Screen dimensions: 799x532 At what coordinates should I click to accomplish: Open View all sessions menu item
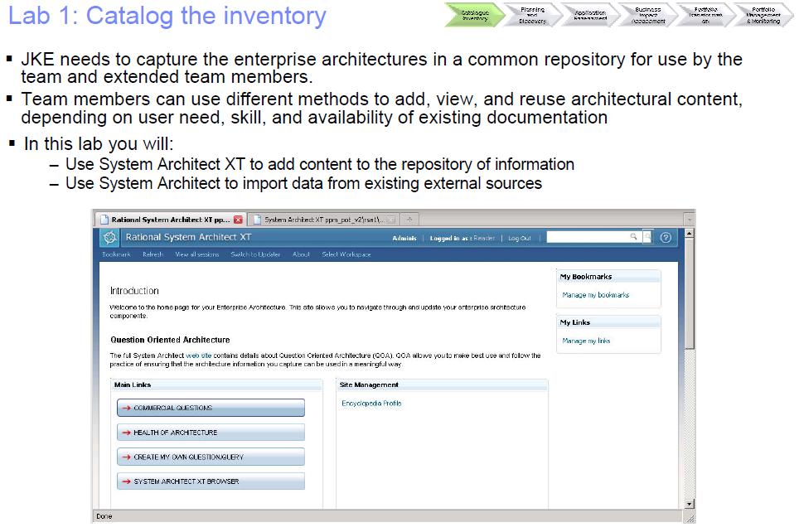pos(197,254)
